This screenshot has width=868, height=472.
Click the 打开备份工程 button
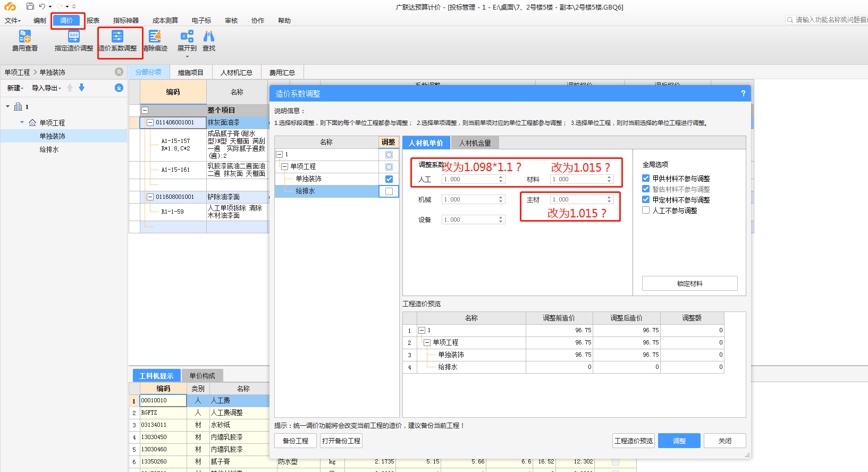pos(341,441)
